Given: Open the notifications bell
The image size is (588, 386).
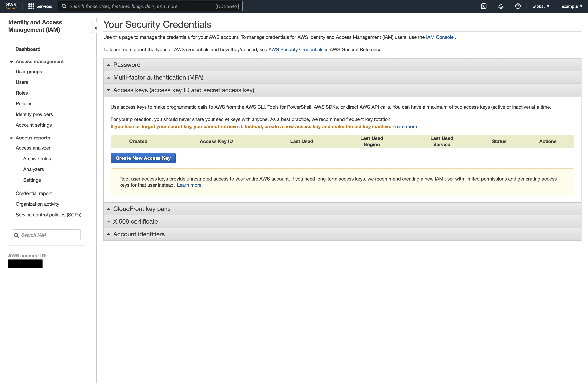Looking at the screenshot, I should point(501,6).
